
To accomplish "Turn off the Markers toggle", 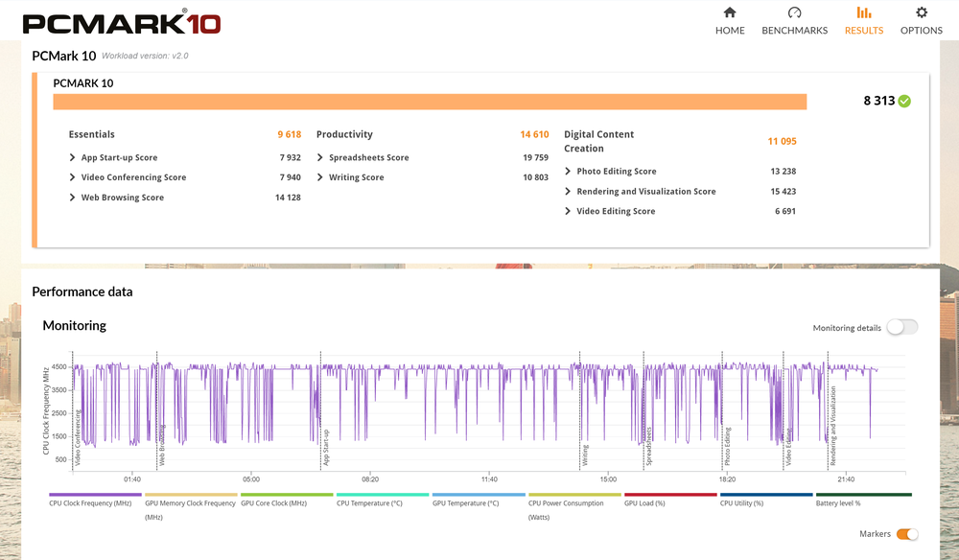I will [907, 534].
